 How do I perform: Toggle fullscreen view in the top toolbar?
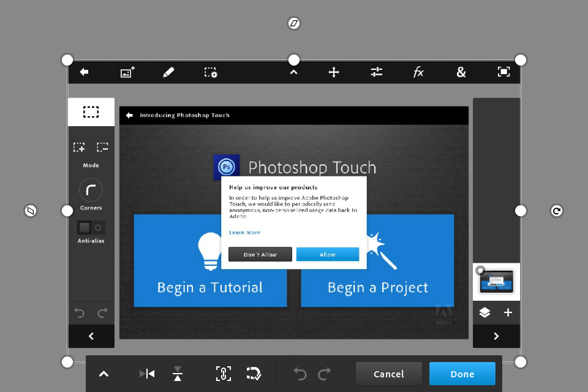(x=503, y=72)
